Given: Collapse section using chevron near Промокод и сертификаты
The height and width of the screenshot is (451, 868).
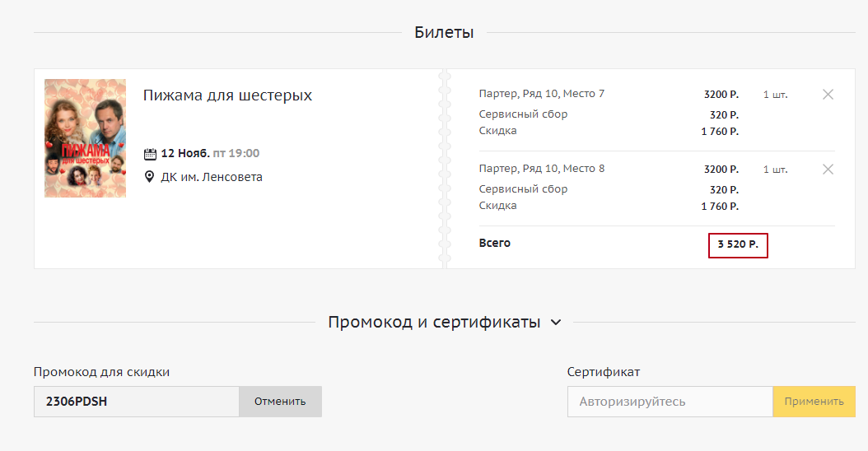Looking at the screenshot, I should click(x=556, y=323).
